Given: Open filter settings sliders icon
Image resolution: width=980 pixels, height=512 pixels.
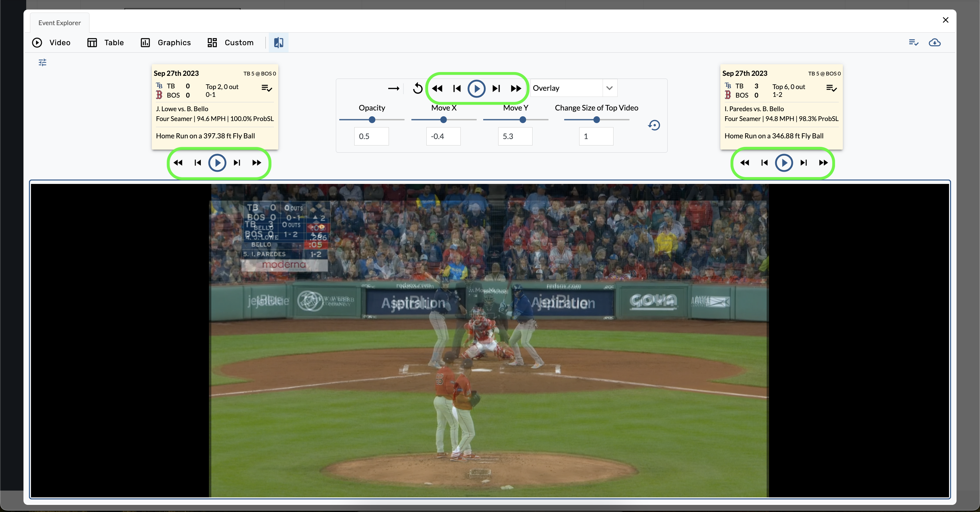Looking at the screenshot, I should coord(43,62).
